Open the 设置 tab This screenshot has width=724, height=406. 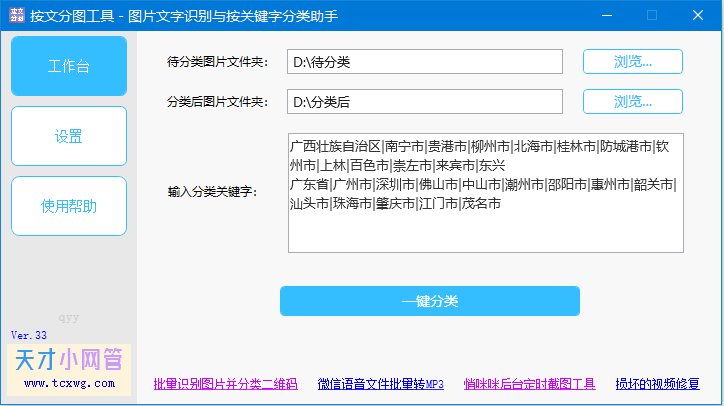pyautogui.click(x=69, y=137)
